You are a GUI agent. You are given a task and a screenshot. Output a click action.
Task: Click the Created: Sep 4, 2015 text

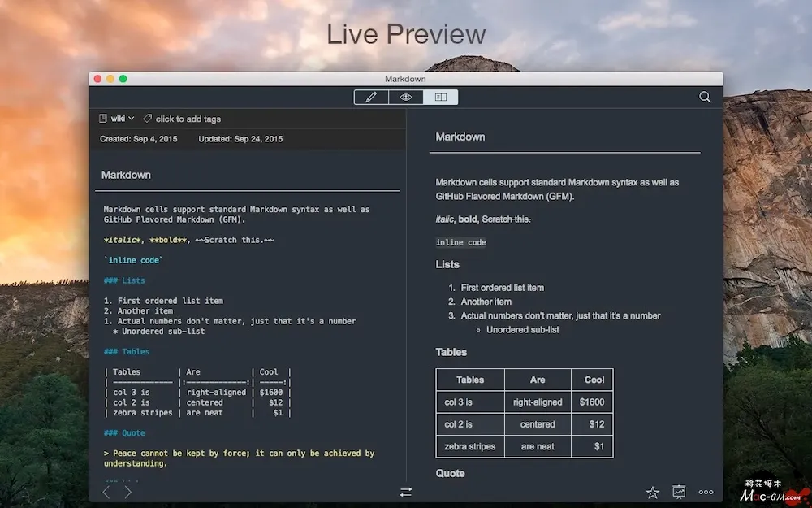tap(138, 139)
